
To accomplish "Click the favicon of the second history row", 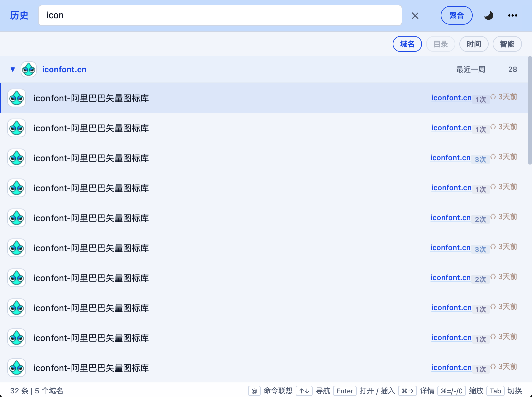I will 17,128.
